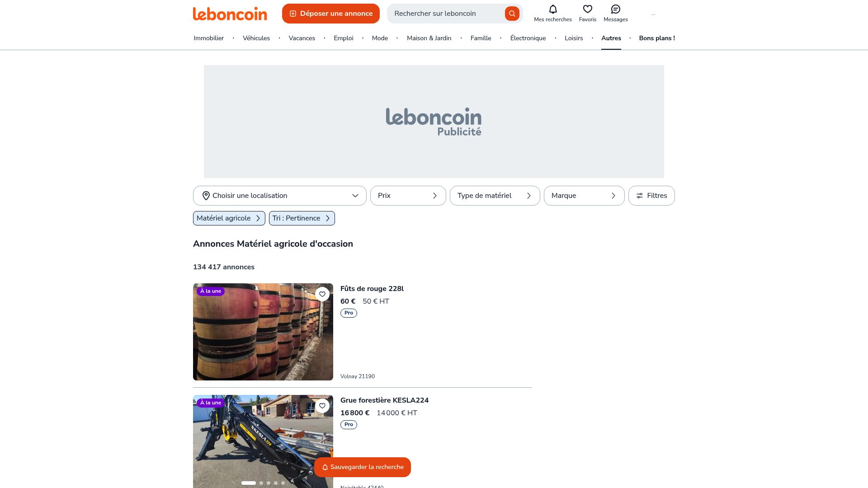Open the Tri : Pertinence sort chip
This screenshot has width=868, height=488.
tap(302, 218)
